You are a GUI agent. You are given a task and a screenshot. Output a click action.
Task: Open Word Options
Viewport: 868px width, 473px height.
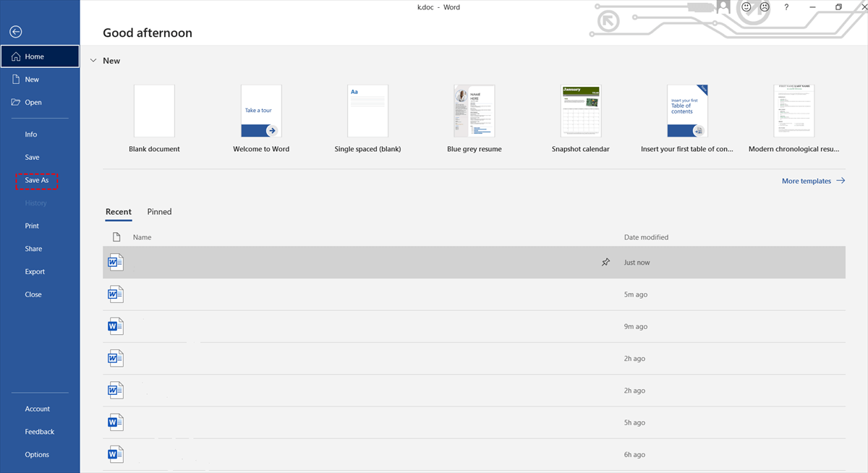[x=36, y=454]
